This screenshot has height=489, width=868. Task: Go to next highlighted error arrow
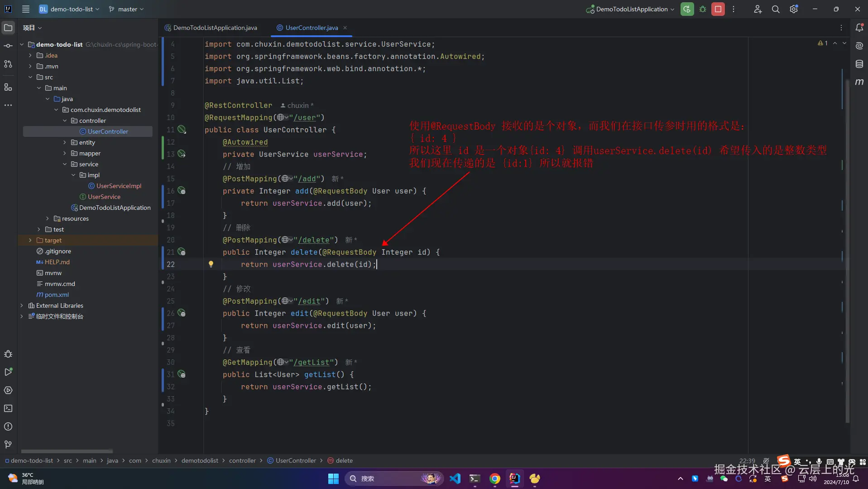click(x=844, y=43)
